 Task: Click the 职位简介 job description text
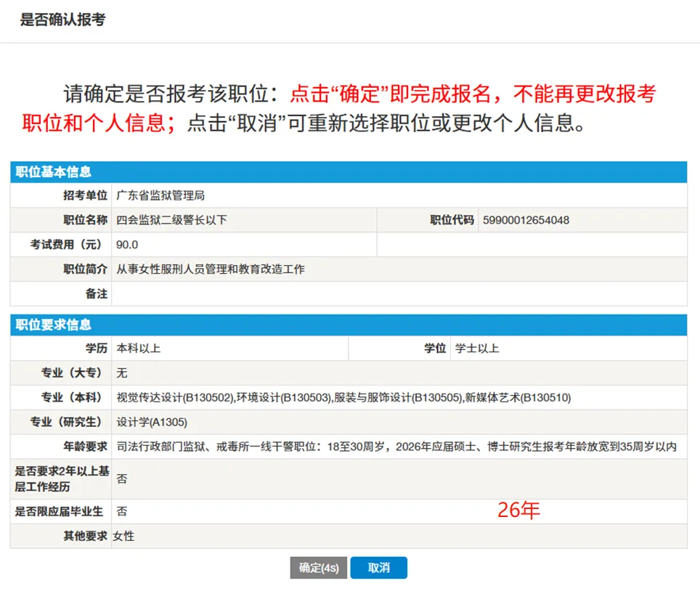point(211,269)
